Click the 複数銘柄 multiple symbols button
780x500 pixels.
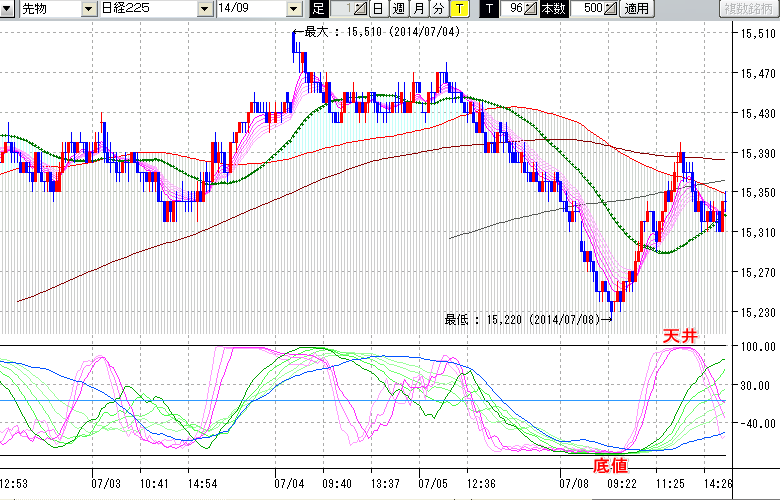(x=748, y=9)
